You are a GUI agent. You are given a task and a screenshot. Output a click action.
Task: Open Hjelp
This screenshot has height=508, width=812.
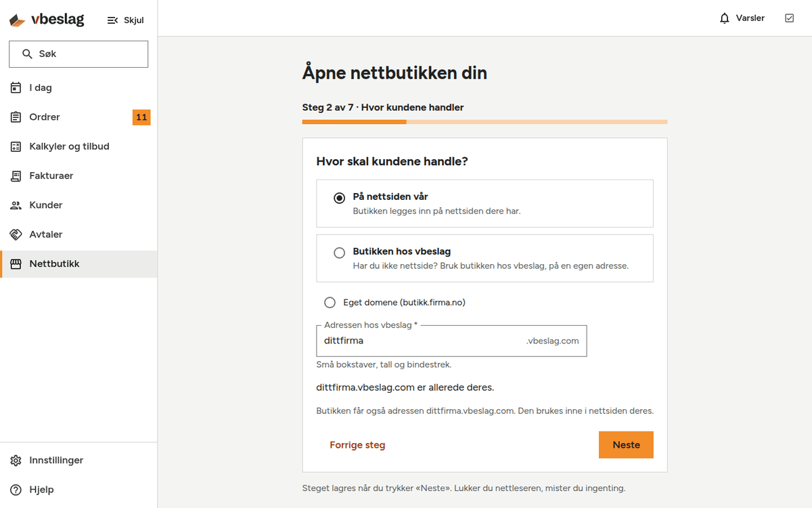click(x=78, y=490)
